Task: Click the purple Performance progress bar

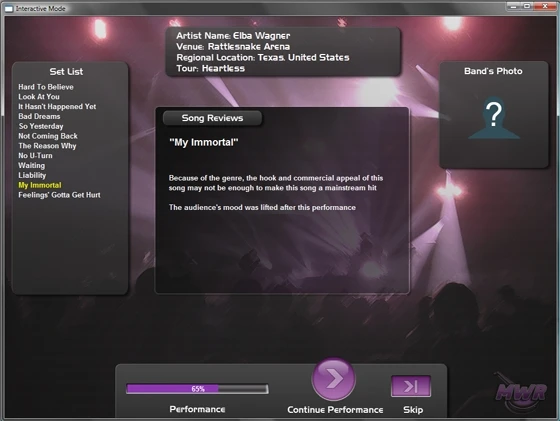Action: point(197,389)
